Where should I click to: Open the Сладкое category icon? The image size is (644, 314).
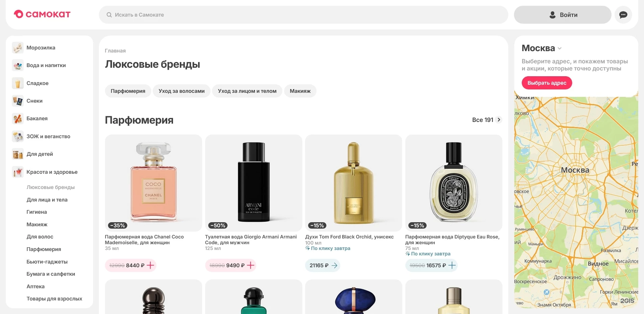(18, 83)
